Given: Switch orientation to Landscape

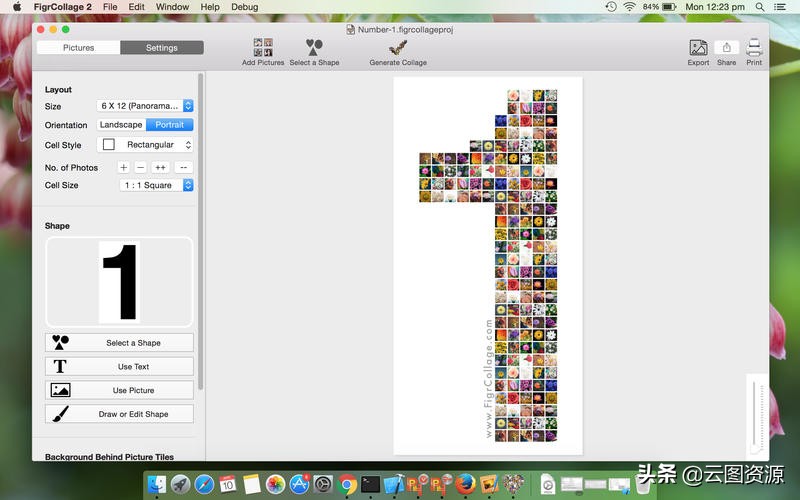Looking at the screenshot, I should [121, 125].
